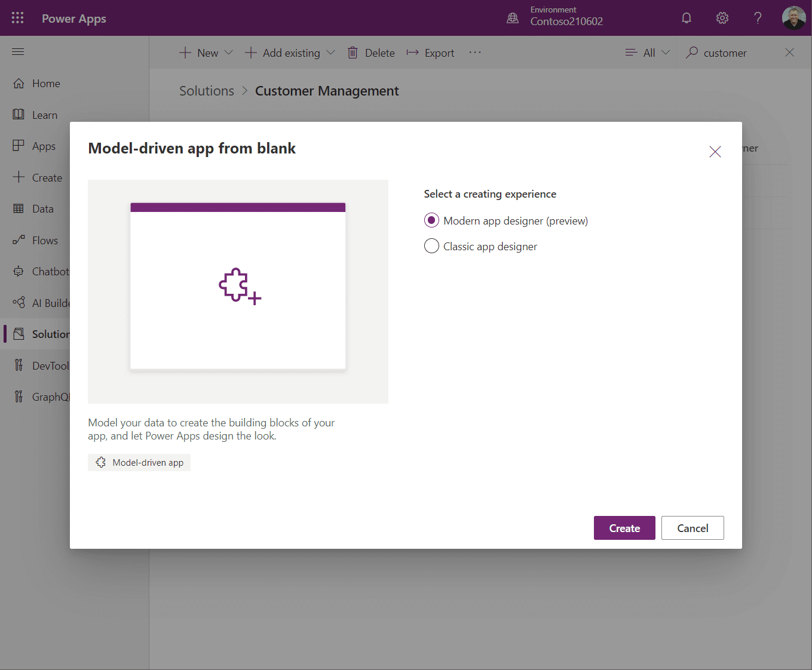
Task: Open more commands ellipsis in toolbar
Action: [475, 53]
